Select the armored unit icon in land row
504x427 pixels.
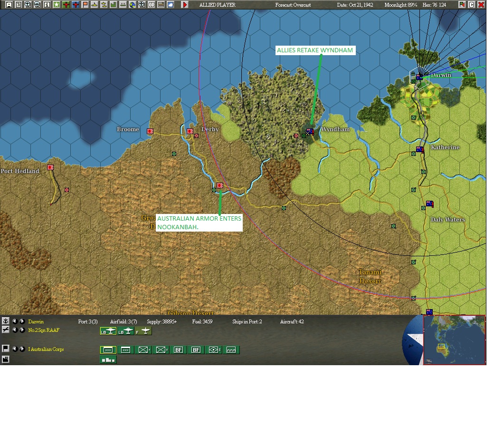tap(213, 350)
